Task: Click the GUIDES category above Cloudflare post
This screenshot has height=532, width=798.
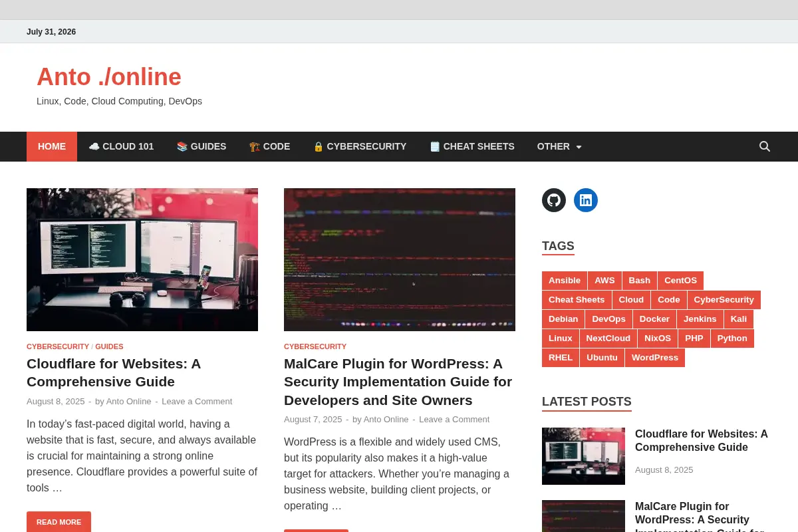Action: coord(109,346)
